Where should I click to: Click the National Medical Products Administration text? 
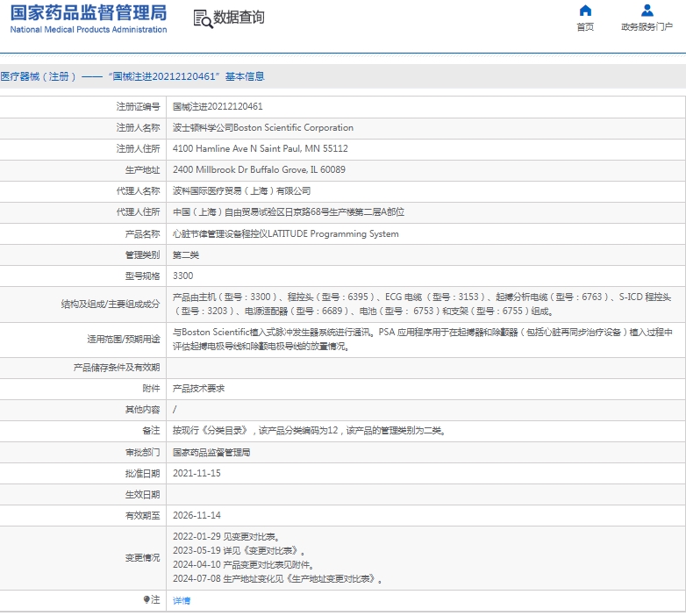pos(89,29)
